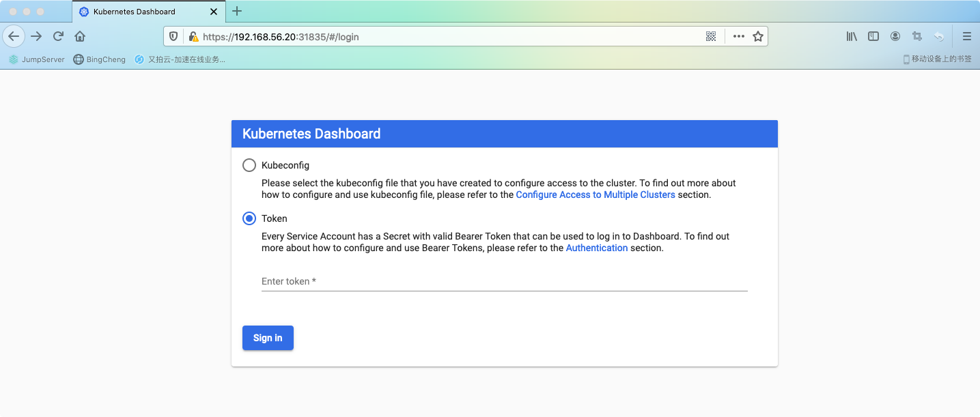Click the undo arrow toolbar icon

click(940, 37)
